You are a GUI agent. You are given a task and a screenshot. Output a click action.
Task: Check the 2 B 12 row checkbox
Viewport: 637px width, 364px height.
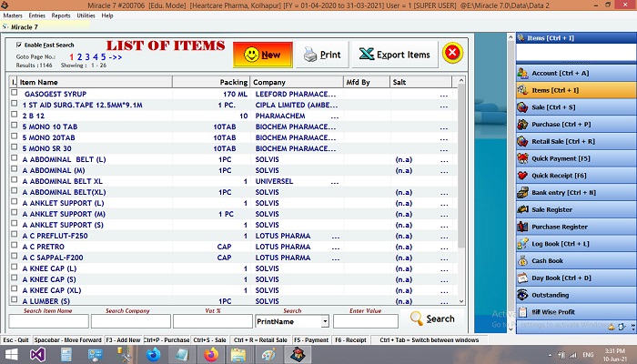click(15, 115)
